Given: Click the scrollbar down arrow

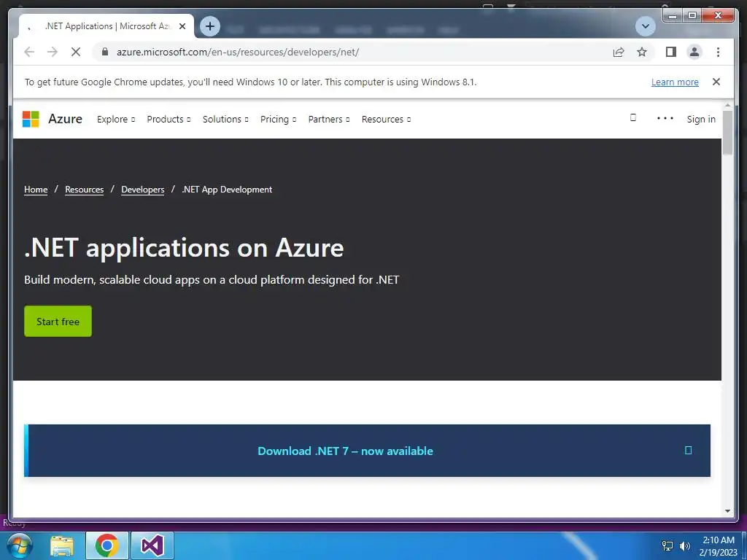Looking at the screenshot, I should click(x=727, y=511).
